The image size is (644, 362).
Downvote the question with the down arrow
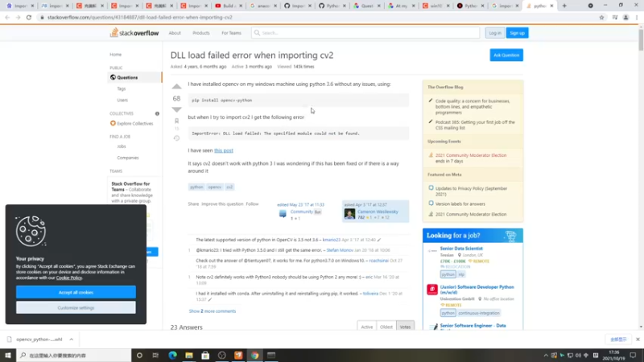tap(176, 109)
